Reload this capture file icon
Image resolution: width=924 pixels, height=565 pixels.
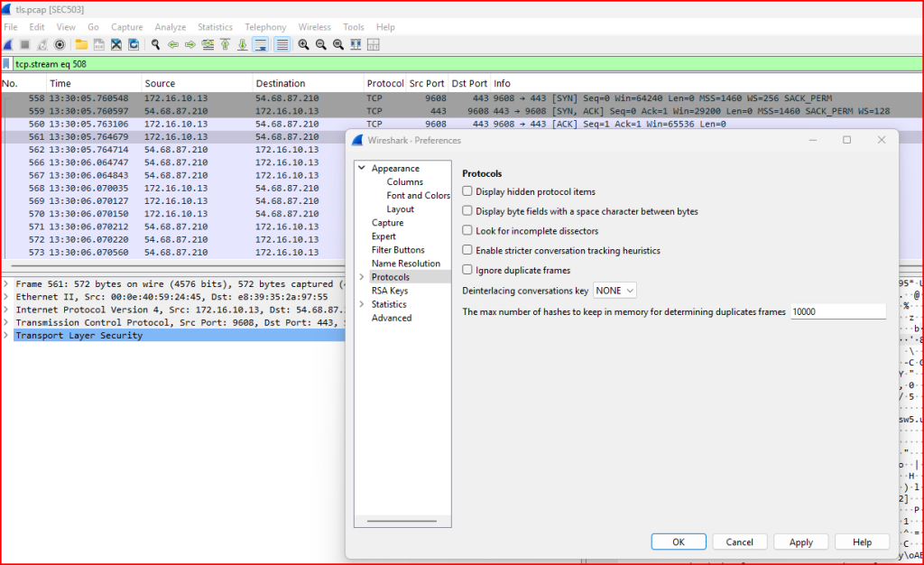click(134, 45)
